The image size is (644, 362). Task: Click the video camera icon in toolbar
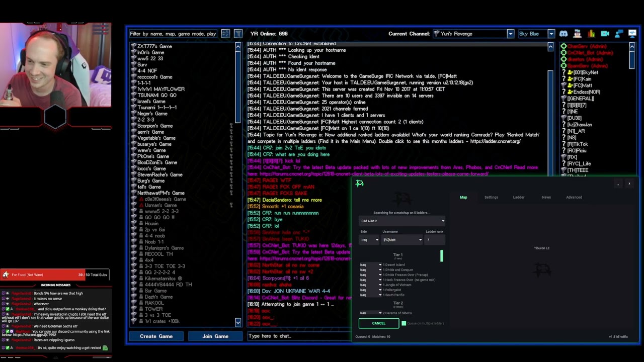(x=605, y=34)
